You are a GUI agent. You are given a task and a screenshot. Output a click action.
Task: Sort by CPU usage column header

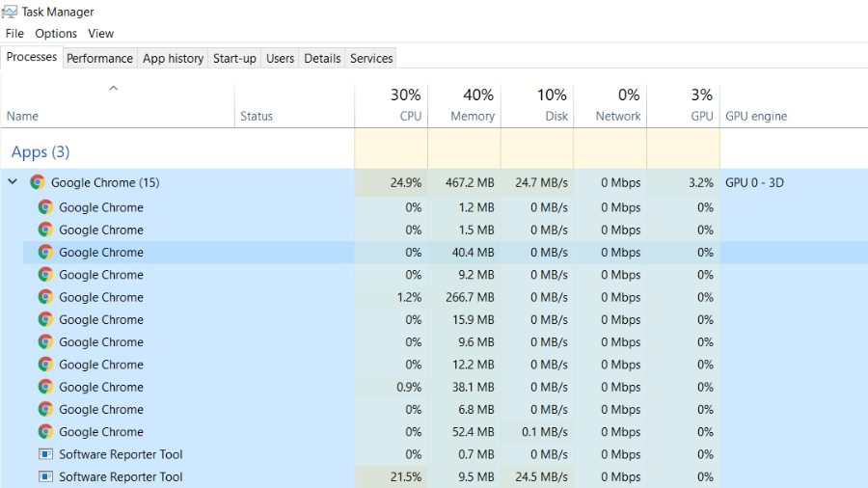pyautogui.click(x=392, y=106)
